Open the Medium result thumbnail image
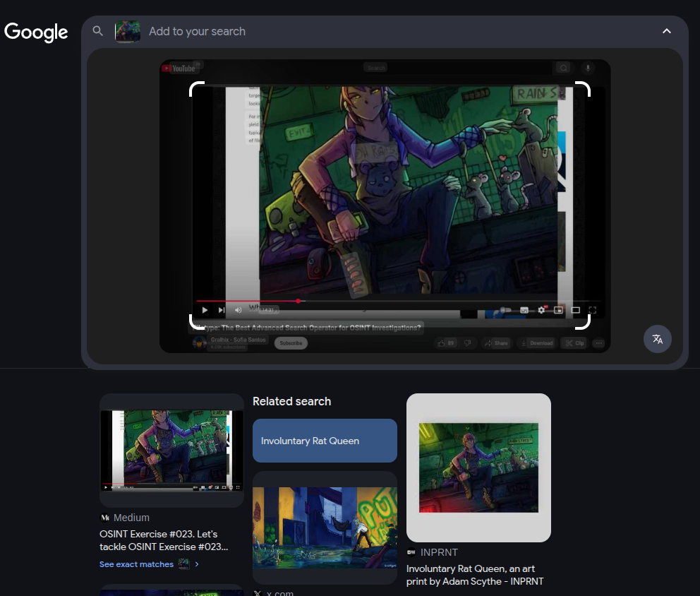 point(171,450)
